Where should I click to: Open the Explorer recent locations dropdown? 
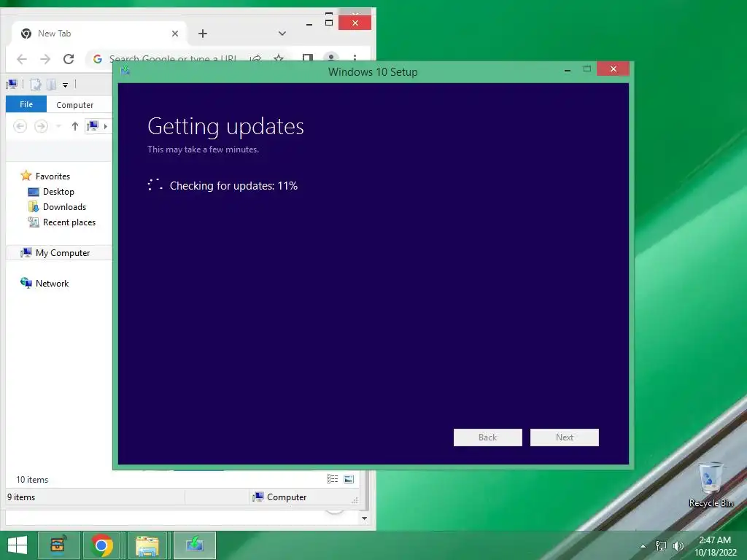[x=58, y=126]
